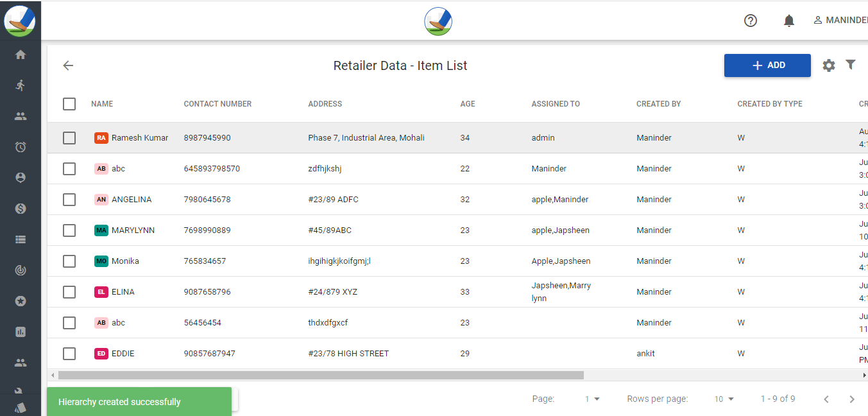The width and height of the screenshot is (868, 416).
Task: Go back using the left arrow
Action: click(68, 65)
